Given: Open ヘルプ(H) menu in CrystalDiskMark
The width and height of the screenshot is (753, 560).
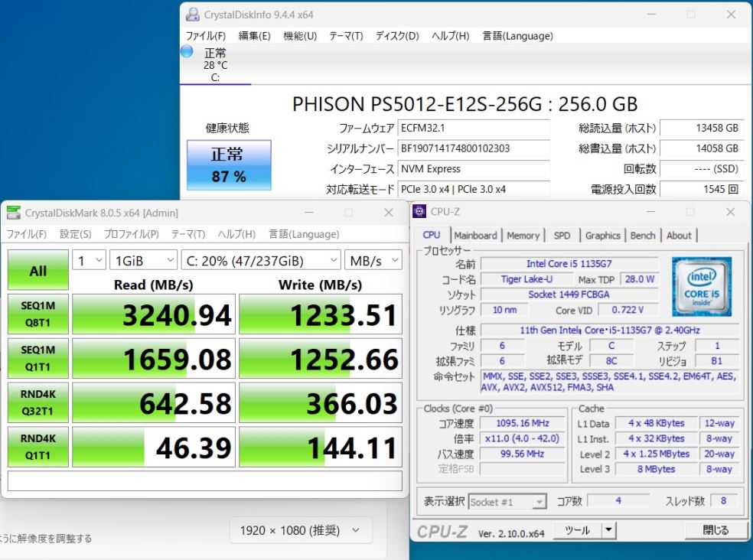Looking at the screenshot, I should [236, 234].
